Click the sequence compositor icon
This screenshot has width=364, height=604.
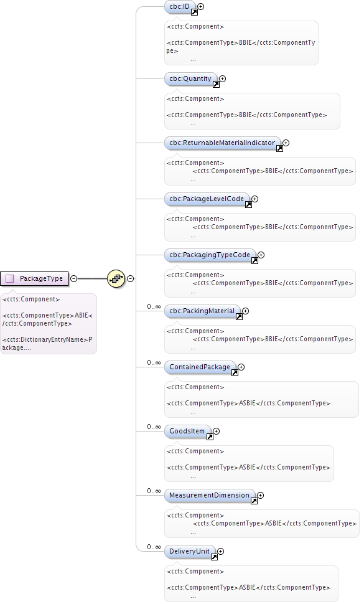(116, 278)
